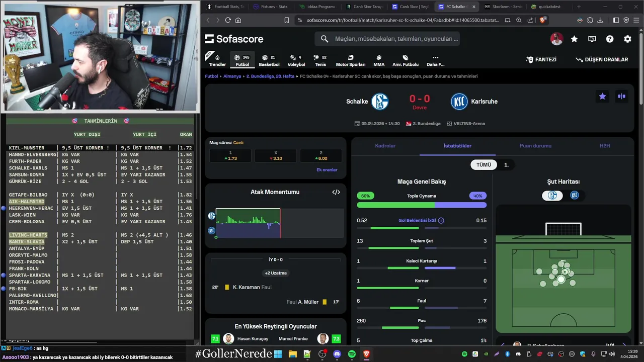Image resolution: width=644 pixels, height=362 pixels.
Task: Open the FANTEZİ section
Action: click(541, 59)
